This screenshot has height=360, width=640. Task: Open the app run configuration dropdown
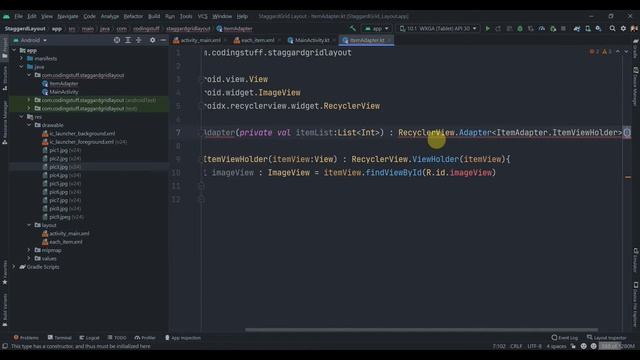pyautogui.click(x=377, y=29)
